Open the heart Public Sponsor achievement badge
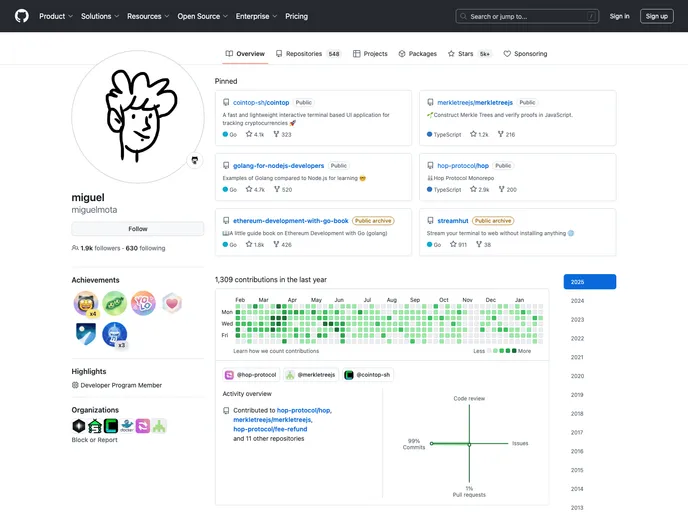The height and width of the screenshot is (512, 688). click(x=172, y=303)
